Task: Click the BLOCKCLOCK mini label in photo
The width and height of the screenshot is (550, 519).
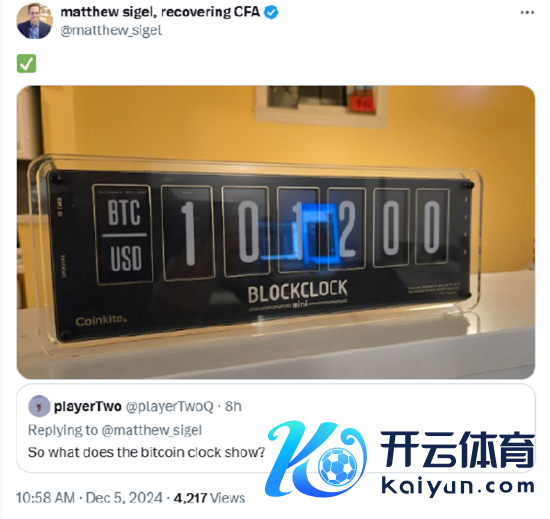Action: [x=298, y=294]
